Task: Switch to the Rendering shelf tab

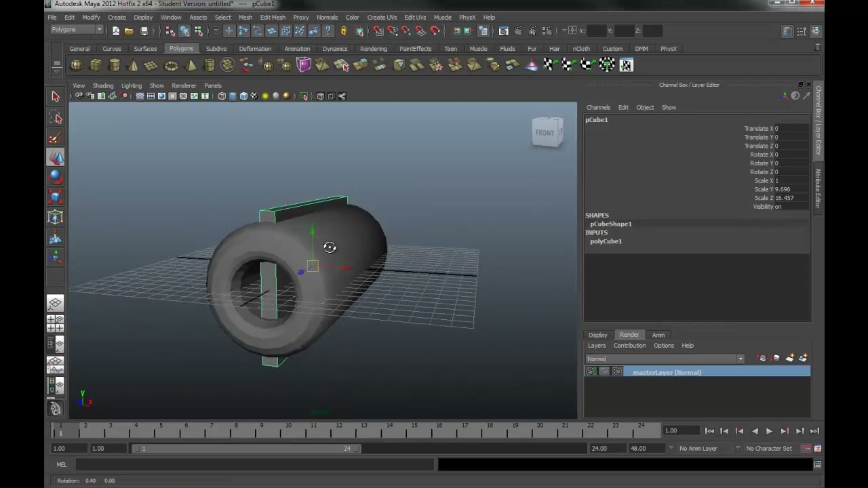Action: 374,49
